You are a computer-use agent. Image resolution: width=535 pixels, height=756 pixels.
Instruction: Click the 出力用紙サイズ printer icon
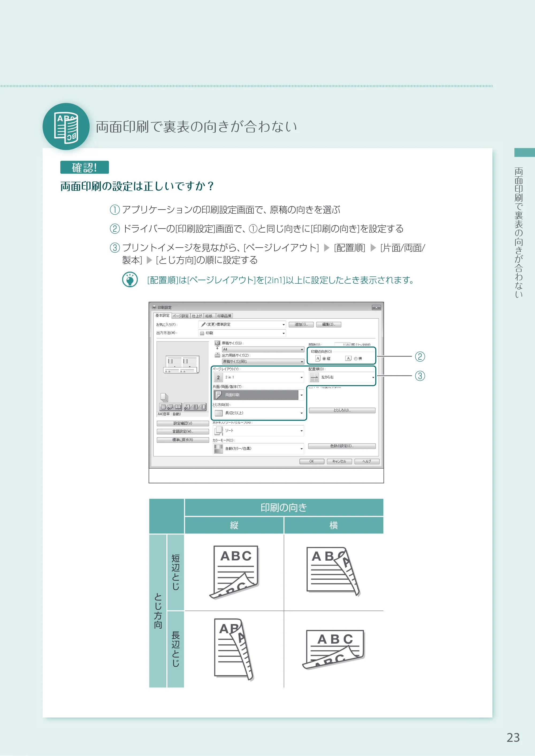click(x=217, y=355)
